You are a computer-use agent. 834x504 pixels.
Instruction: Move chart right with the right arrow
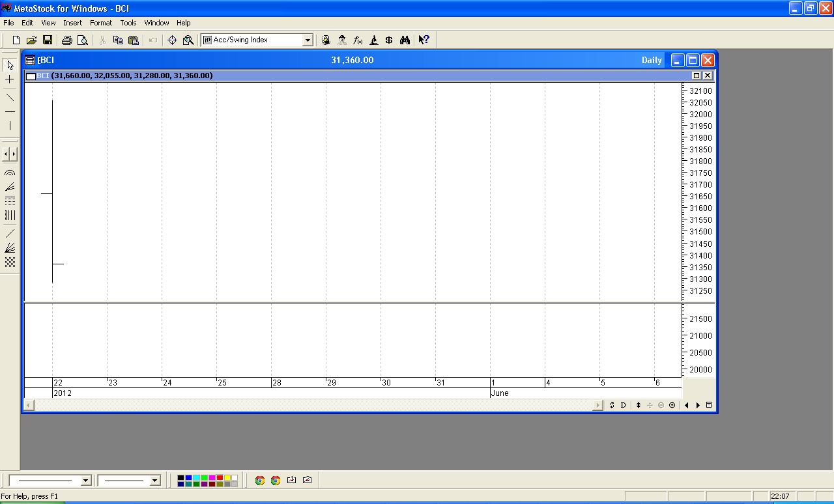[x=698, y=405]
